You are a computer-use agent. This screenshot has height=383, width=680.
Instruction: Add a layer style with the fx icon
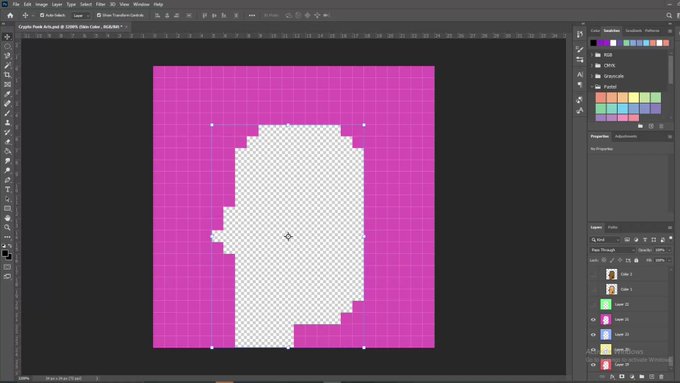pos(612,376)
